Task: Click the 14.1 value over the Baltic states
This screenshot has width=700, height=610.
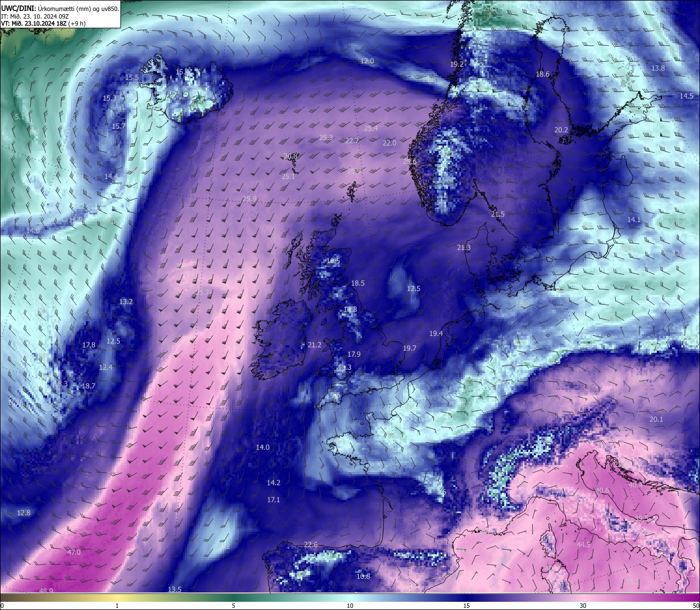Action: coord(633,220)
